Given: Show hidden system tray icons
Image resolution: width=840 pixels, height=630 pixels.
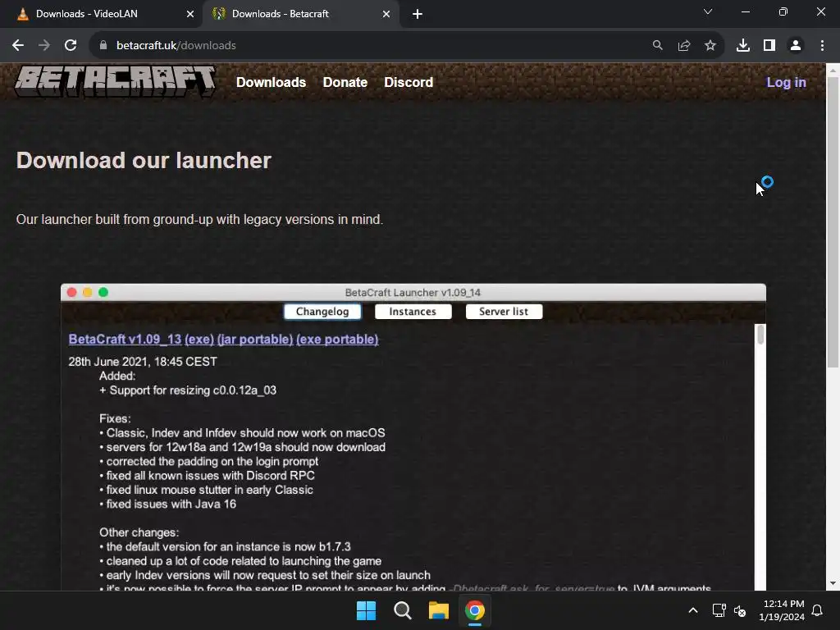Looking at the screenshot, I should click(692, 610).
